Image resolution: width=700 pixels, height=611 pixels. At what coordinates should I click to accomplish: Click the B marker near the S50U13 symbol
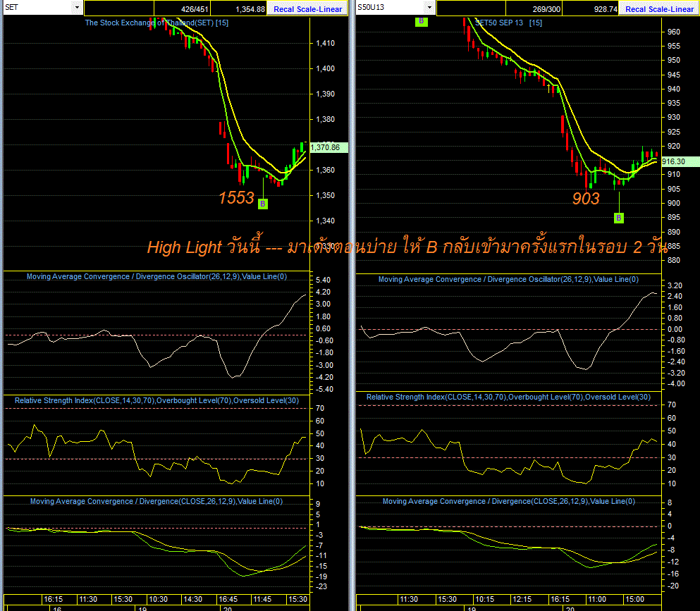coord(421,21)
